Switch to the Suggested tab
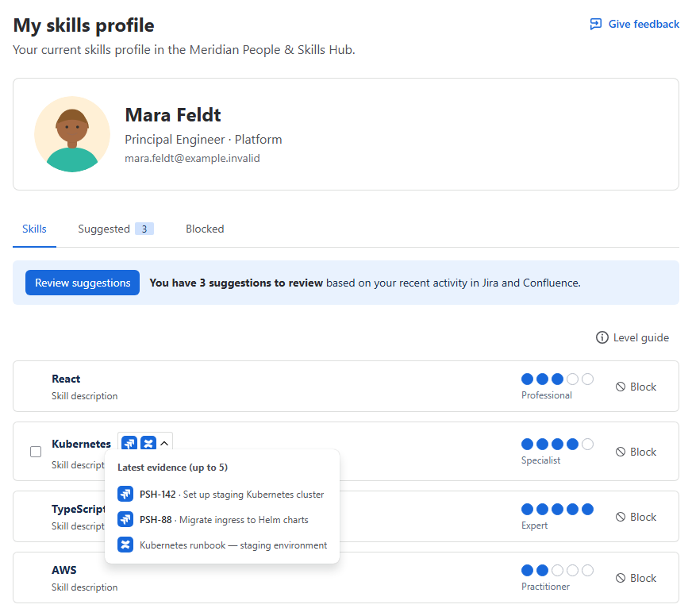This screenshot has height=616, width=692. 116,229
